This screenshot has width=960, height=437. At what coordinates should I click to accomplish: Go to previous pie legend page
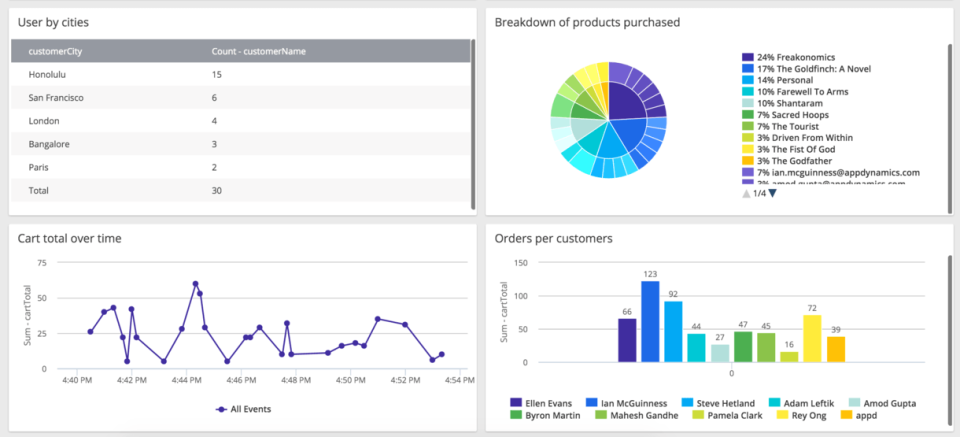tap(746, 193)
